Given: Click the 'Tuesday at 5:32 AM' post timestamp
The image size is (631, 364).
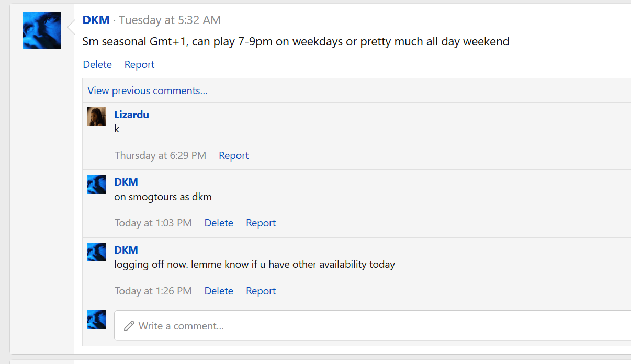Looking at the screenshot, I should 170,20.
